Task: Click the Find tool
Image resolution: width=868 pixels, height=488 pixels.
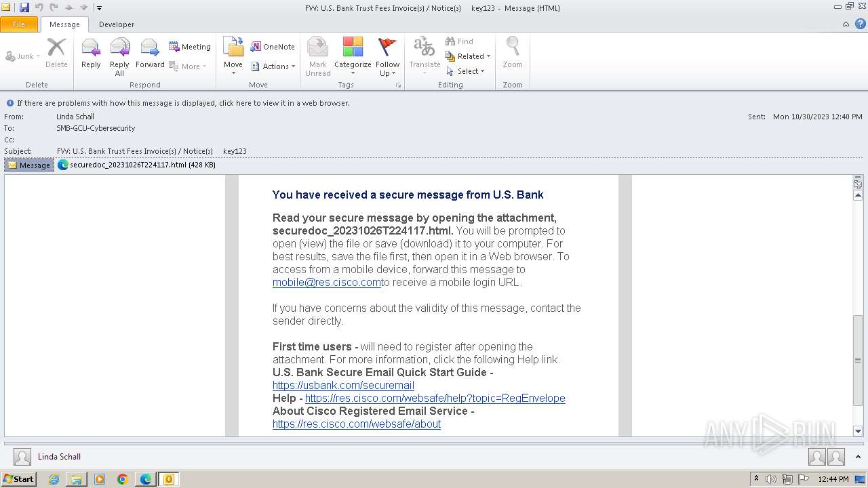Action: click(x=459, y=41)
